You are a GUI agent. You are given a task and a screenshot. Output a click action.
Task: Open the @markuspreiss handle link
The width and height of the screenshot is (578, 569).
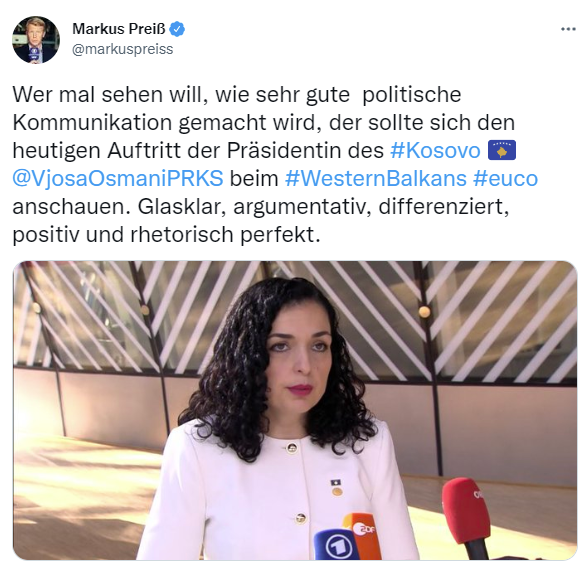click(x=122, y=49)
